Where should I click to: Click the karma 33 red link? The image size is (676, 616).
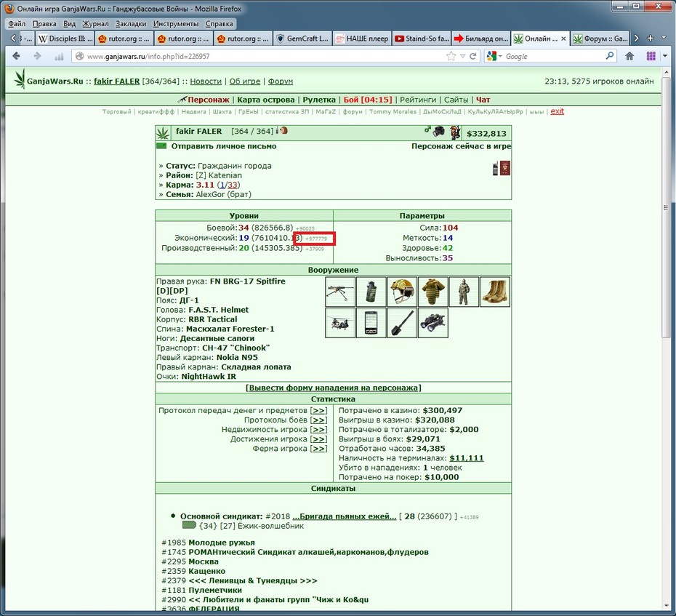tap(233, 185)
